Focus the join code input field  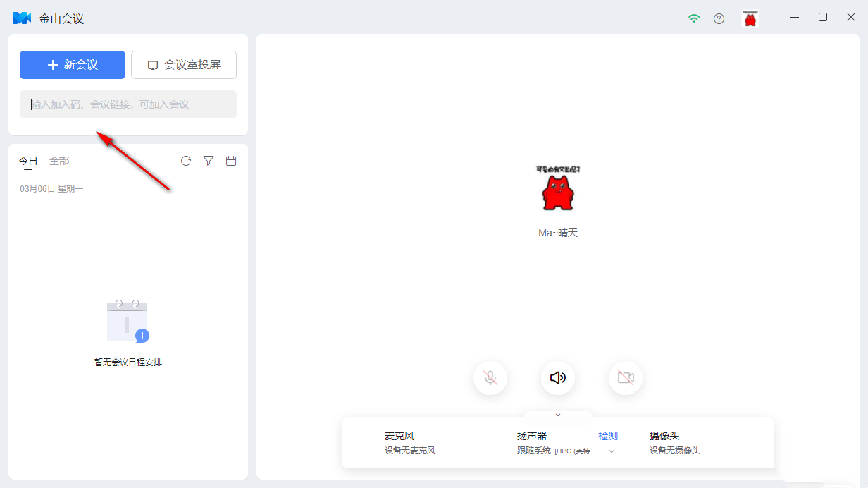pyautogui.click(x=128, y=104)
